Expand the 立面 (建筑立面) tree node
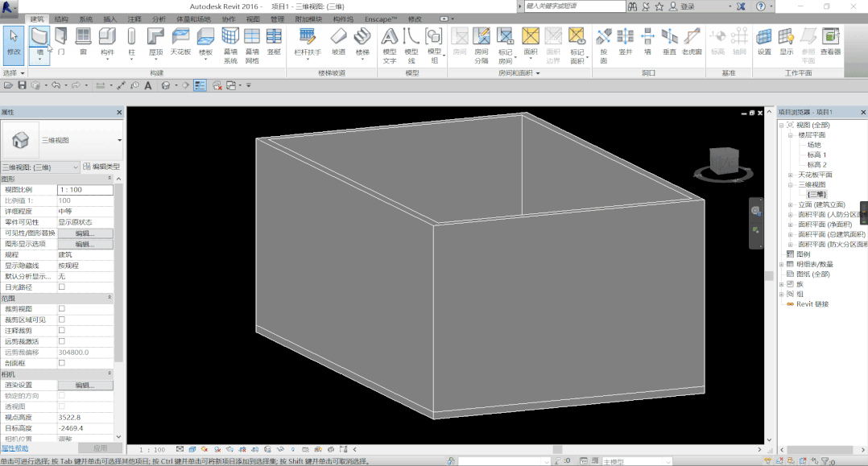This screenshot has height=466, width=868. click(x=790, y=204)
